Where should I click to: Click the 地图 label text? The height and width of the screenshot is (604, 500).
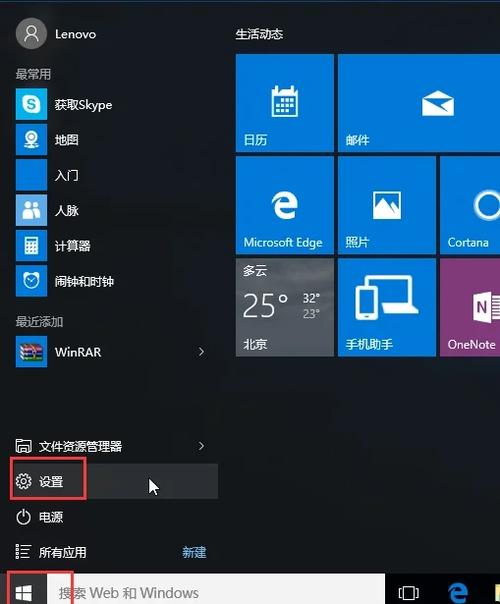click(66, 140)
